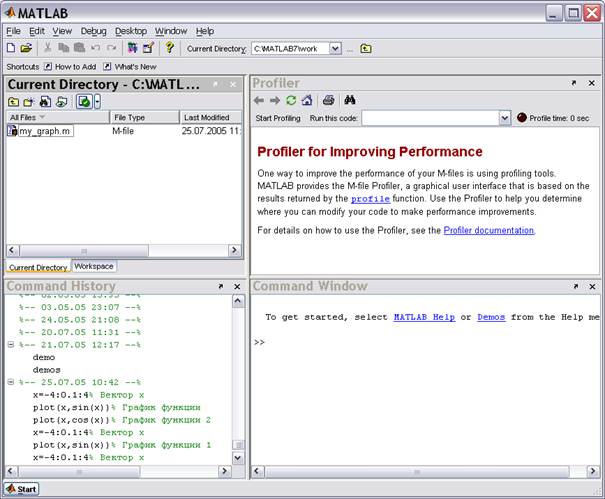Click Command History scroll down arrow
605x499 pixels.
pyautogui.click(x=238, y=458)
